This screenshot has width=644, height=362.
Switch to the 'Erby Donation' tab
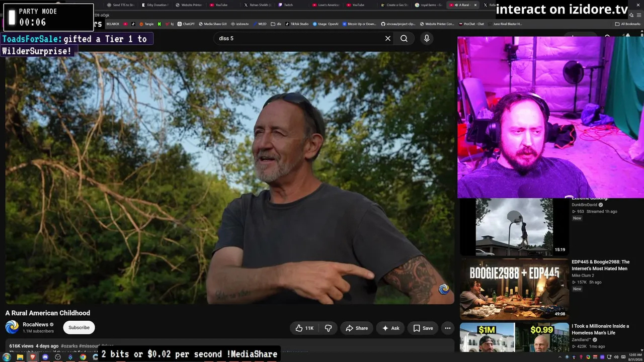pos(154,5)
